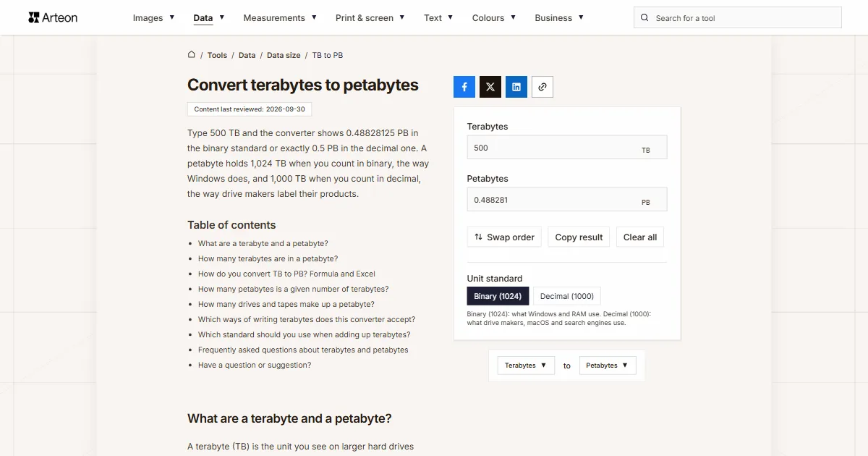Open the Images menu
The width and height of the screenshot is (868, 456).
coord(153,18)
